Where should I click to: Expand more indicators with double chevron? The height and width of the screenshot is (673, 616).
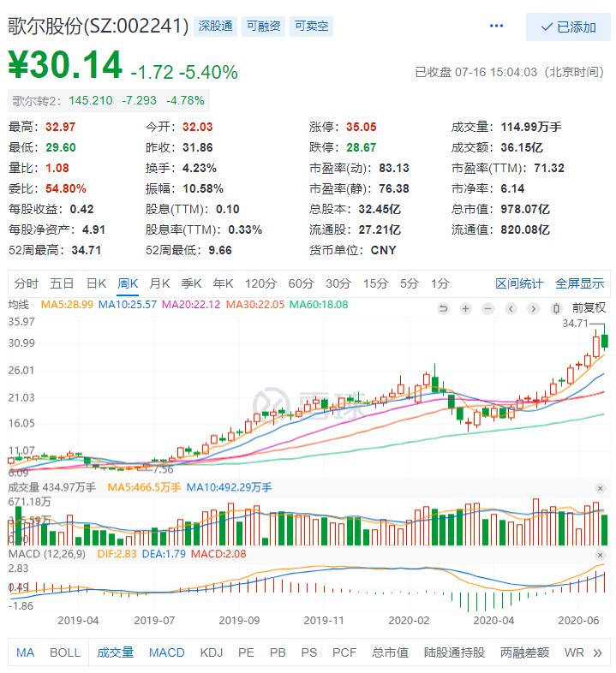597,653
